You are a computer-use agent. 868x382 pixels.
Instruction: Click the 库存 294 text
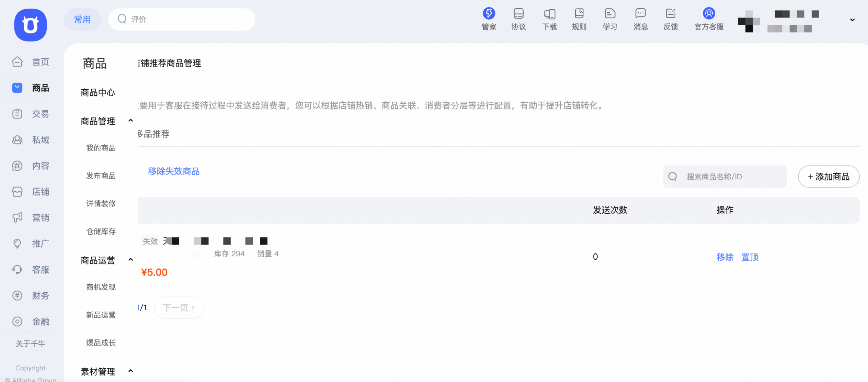tap(229, 254)
